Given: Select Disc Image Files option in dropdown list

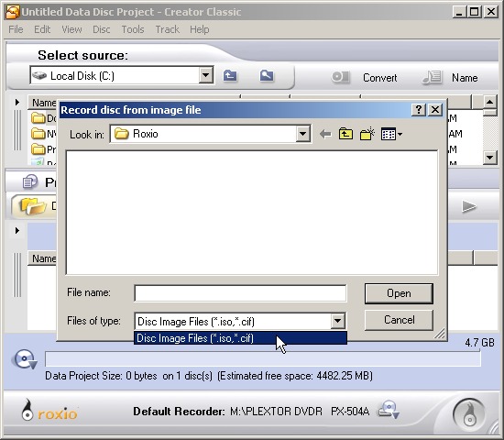Looking at the screenshot, I should tap(240, 338).
